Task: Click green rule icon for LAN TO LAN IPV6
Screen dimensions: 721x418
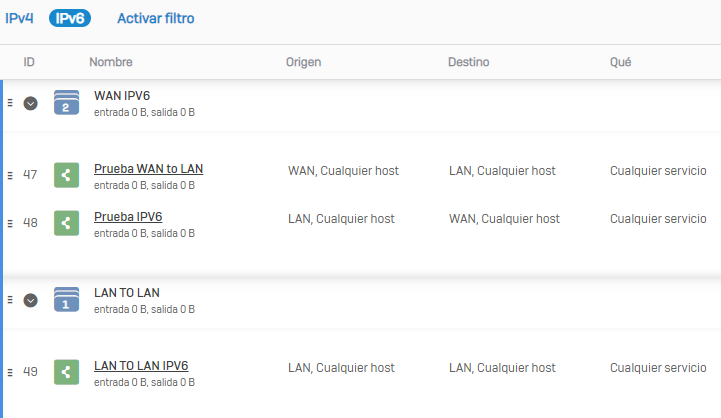Action: point(66,372)
